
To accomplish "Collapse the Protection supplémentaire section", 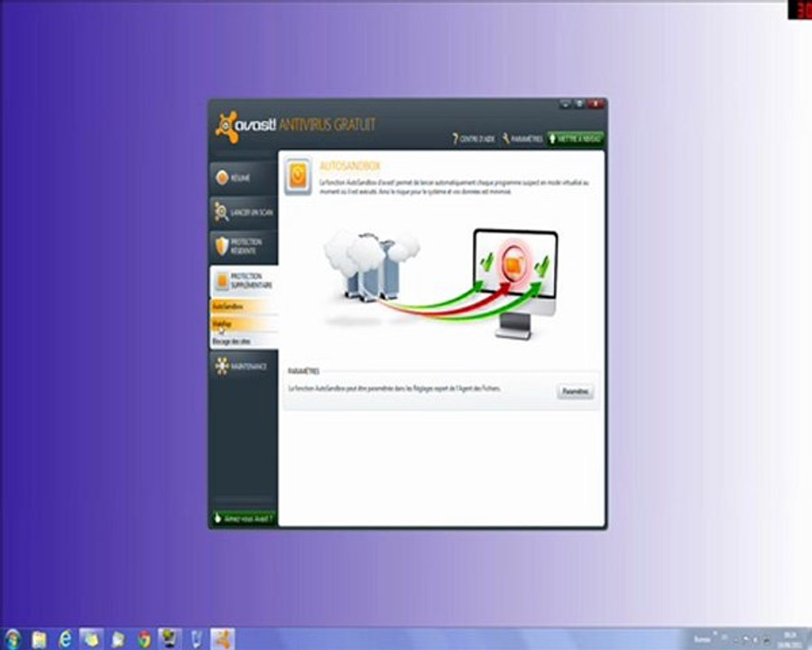I will pyautogui.click(x=244, y=281).
